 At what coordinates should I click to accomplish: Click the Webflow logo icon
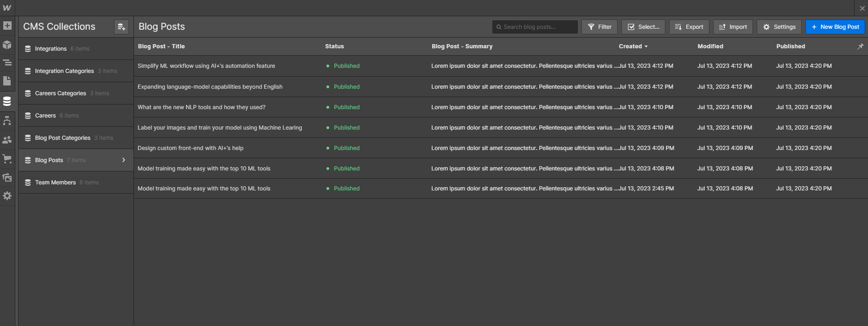click(7, 8)
